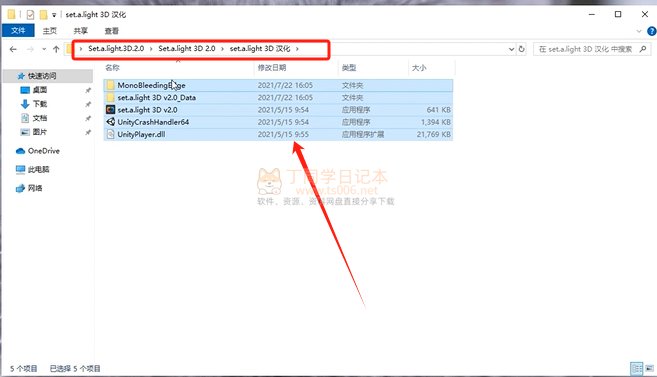Select the MonoBleedingEdge folder row
Viewport: 657px width, 377px height.
click(x=278, y=85)
